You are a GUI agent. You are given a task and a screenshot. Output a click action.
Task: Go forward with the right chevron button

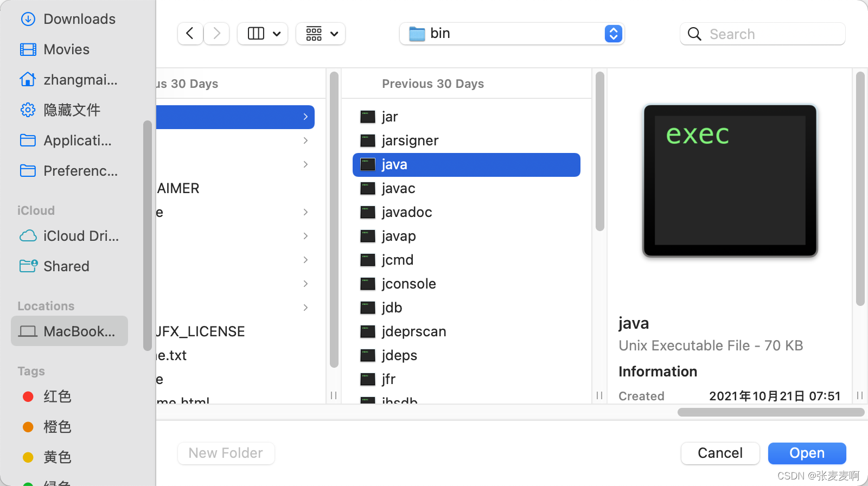click(216, 34)
